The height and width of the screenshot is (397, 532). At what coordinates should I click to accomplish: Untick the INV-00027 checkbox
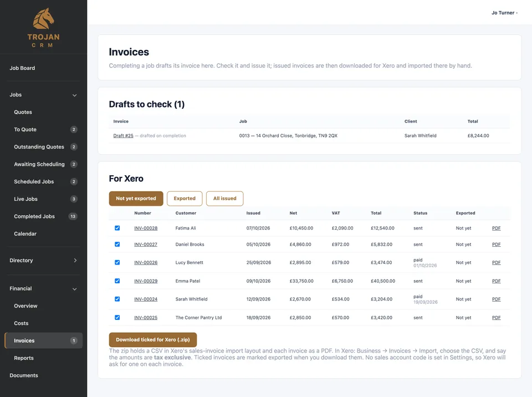[x=117, y=244]
